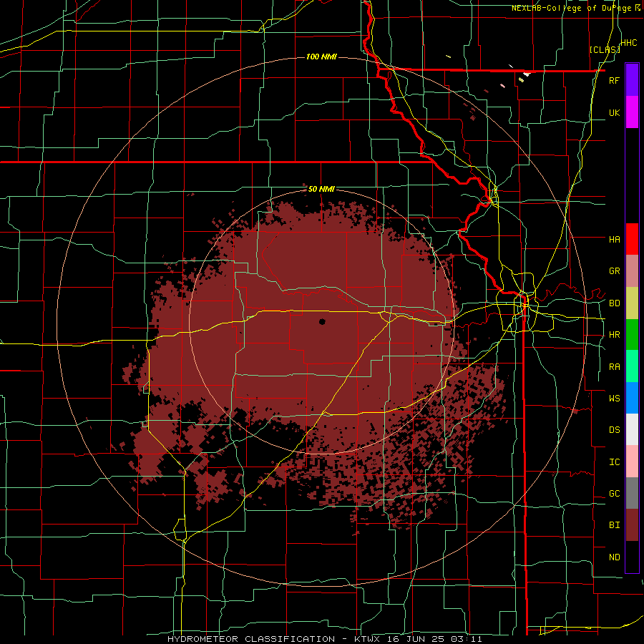Pick the WS blue legend swatch

pos(632,398)
